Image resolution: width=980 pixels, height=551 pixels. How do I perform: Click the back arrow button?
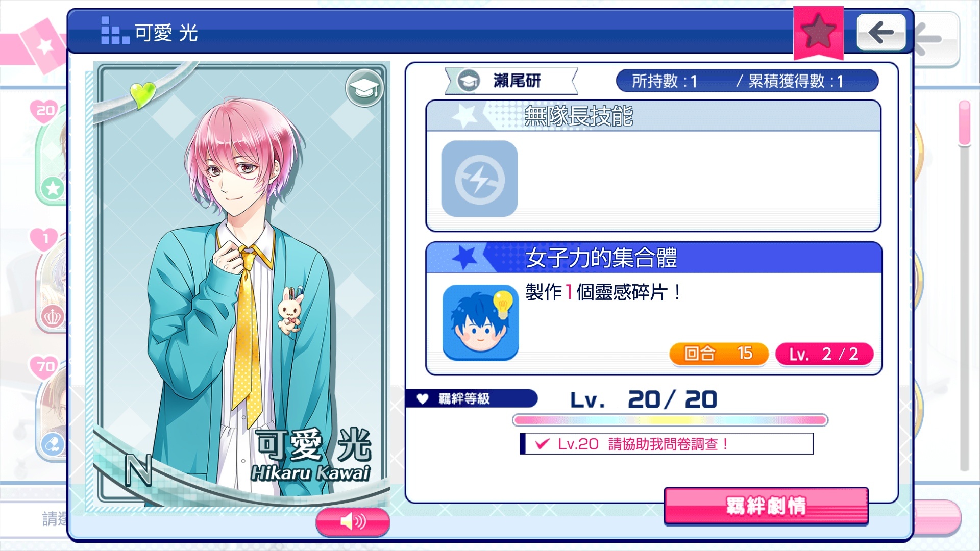[x=881, y=32]
